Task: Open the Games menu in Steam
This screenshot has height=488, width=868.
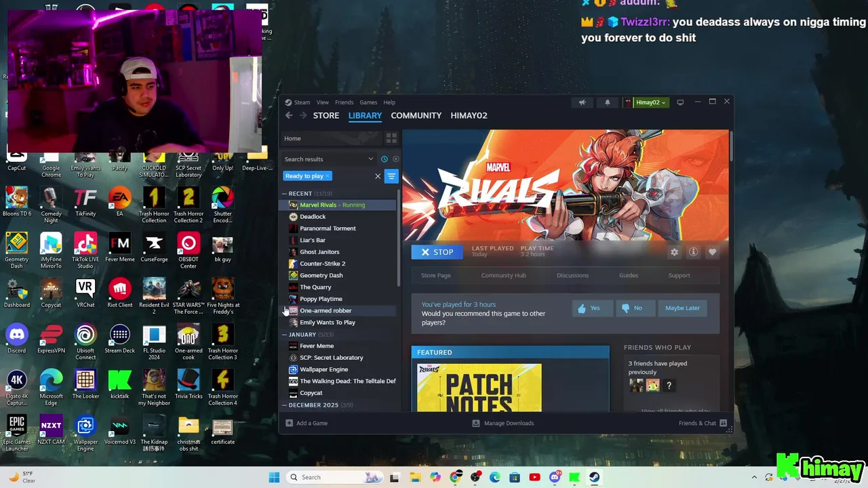Action: pos(368,102)
